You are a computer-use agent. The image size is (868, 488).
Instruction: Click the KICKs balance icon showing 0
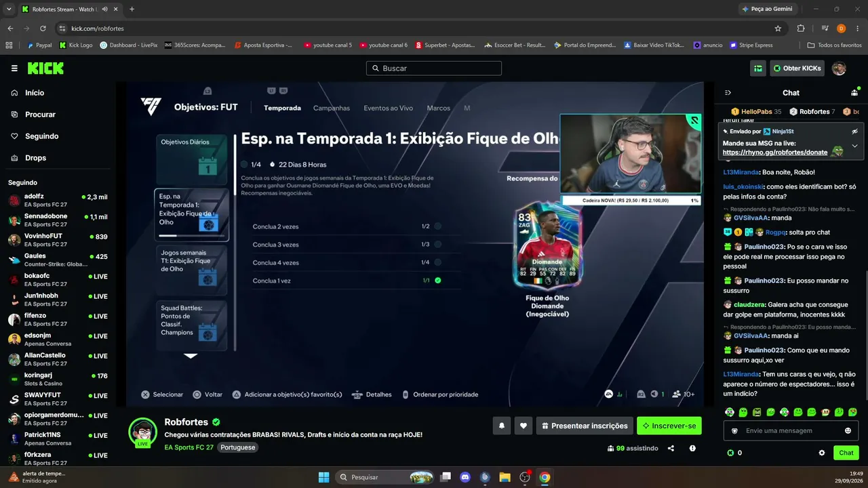pos(730,453)
